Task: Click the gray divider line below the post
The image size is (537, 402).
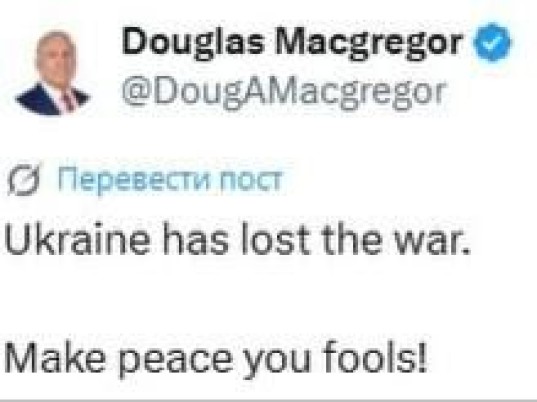Action: tap(268, 400)
